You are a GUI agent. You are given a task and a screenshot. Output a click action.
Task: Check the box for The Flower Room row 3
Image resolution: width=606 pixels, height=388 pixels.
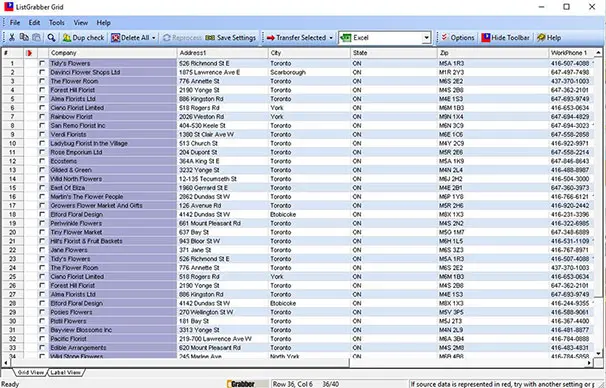click(42, 81)
